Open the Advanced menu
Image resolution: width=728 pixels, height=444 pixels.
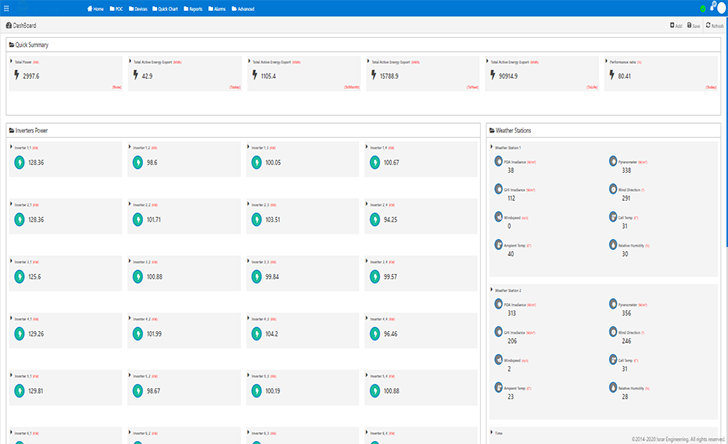243,9
